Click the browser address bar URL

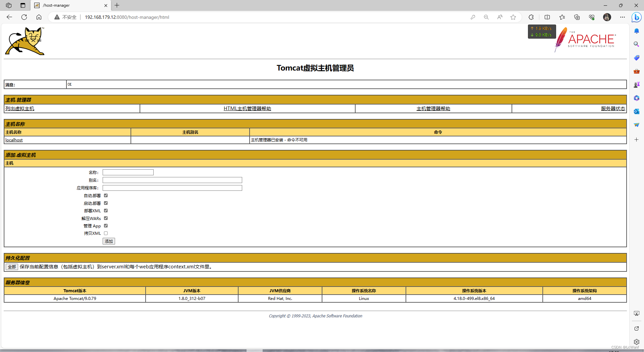(127, 17)
